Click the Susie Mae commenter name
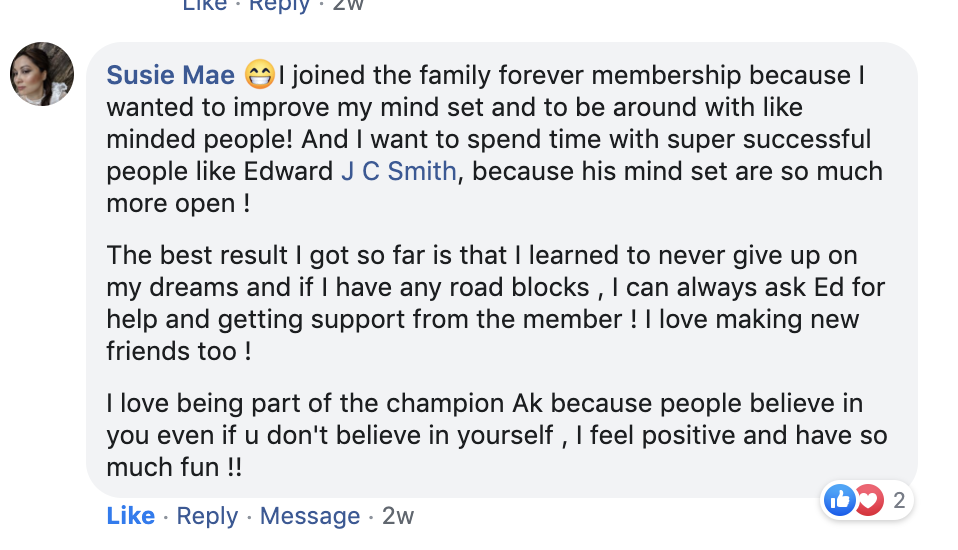Viewport: 958px width, 550px height. pyautogui.click(x=170, y=75)
